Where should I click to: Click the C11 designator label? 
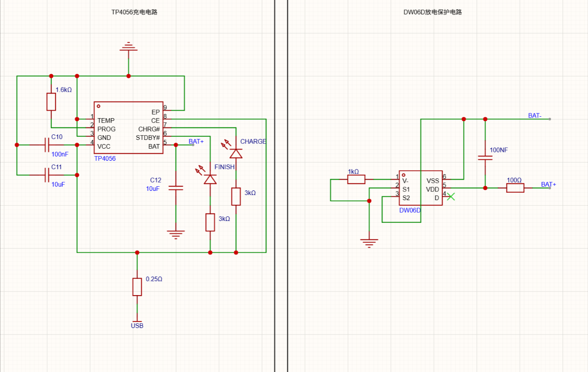click(56, 167)
